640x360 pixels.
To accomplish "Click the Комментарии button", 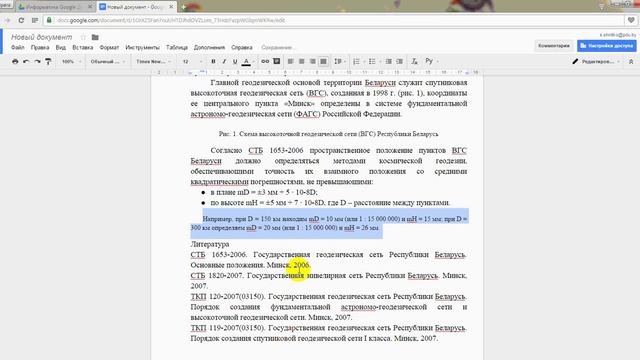I will [x=554, y=46].
